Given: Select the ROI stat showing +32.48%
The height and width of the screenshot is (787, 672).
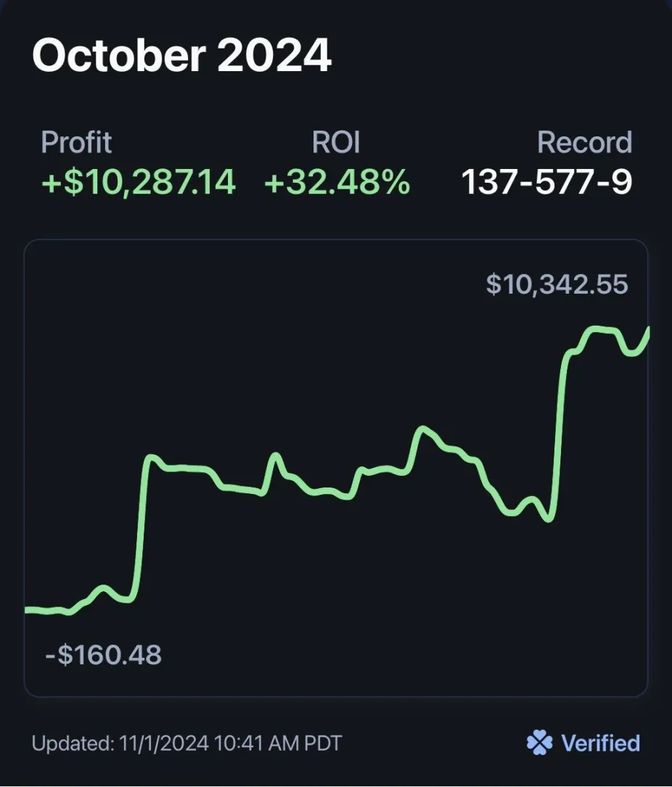Looking at the screenshot, I should [x=336, y=183].
